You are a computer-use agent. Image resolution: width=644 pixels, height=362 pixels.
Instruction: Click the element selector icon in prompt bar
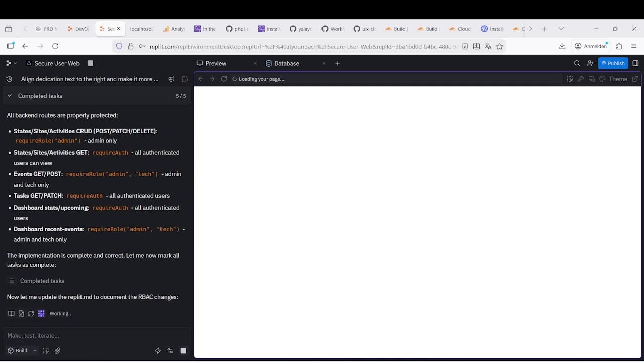[x=46, y=351]
